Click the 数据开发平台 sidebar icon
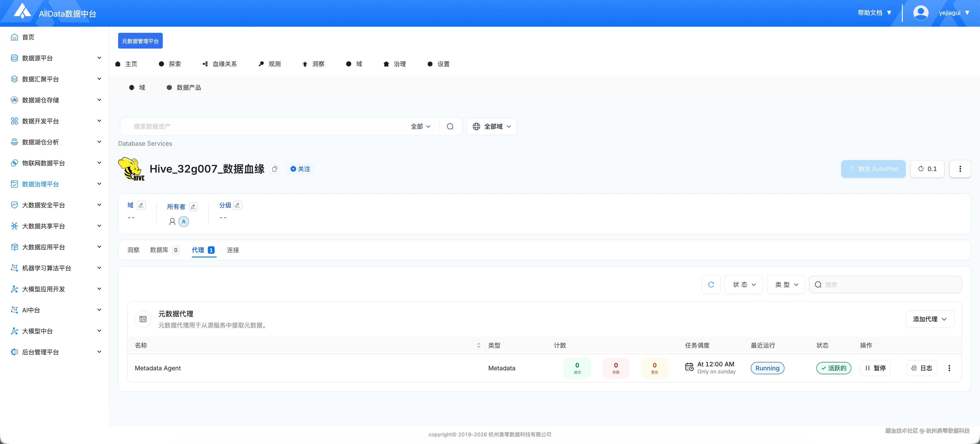 coord(14,121)
